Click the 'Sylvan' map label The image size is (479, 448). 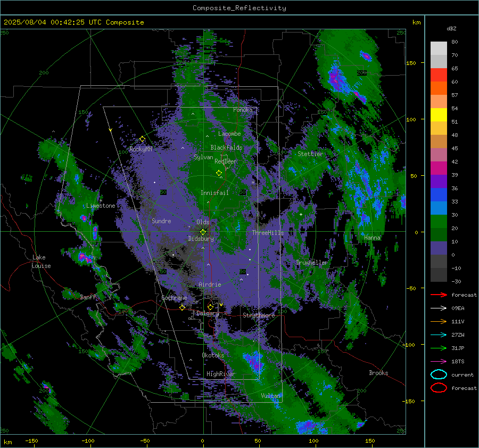203,157
